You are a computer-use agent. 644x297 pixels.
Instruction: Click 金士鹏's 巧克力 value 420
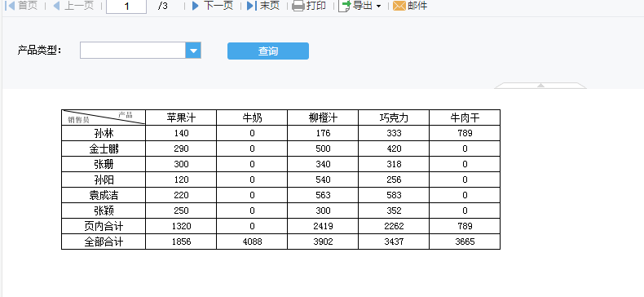[394, 149]
